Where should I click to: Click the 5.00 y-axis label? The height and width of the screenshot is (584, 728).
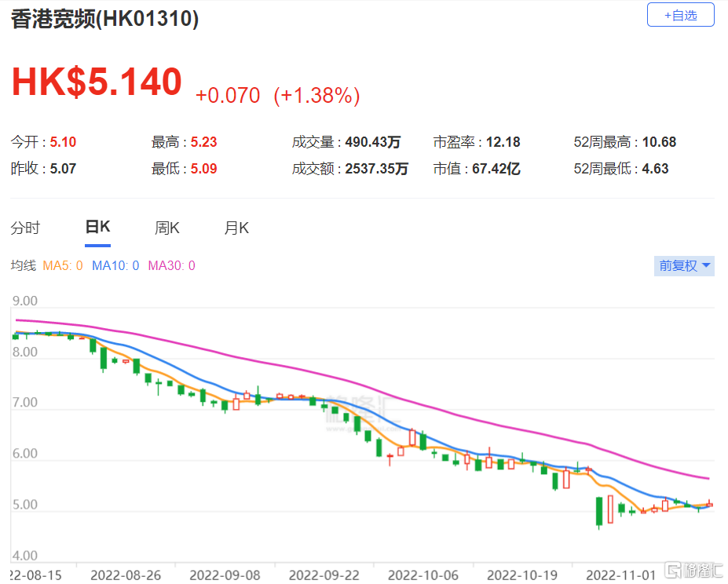[x=24, y=505]
